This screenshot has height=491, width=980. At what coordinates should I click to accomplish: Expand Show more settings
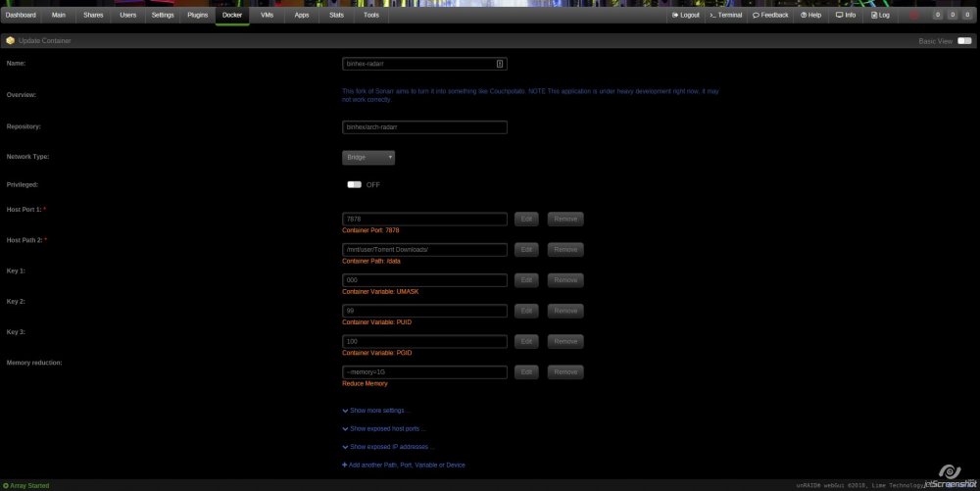pyautogui.click(x=375, y=411)
